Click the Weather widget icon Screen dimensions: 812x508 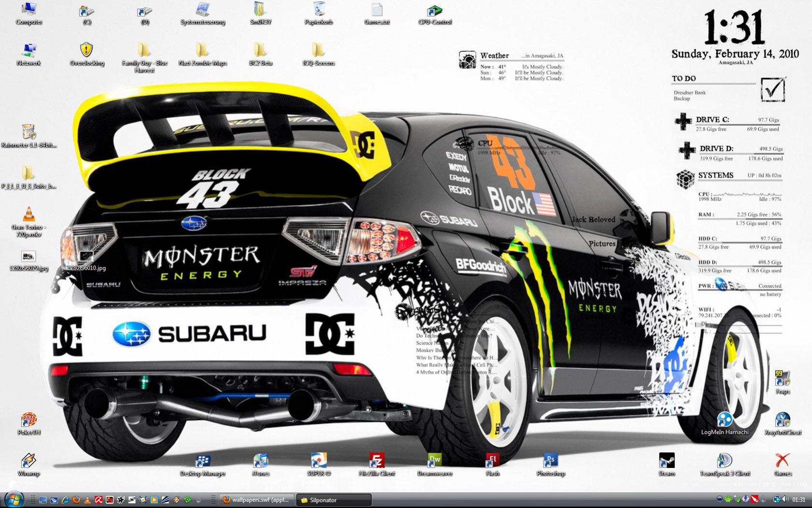pyautogui.click(x=468, y=60)
